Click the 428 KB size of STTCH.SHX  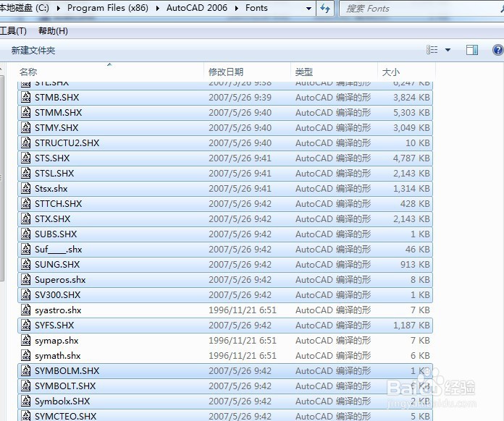point(415,203)
